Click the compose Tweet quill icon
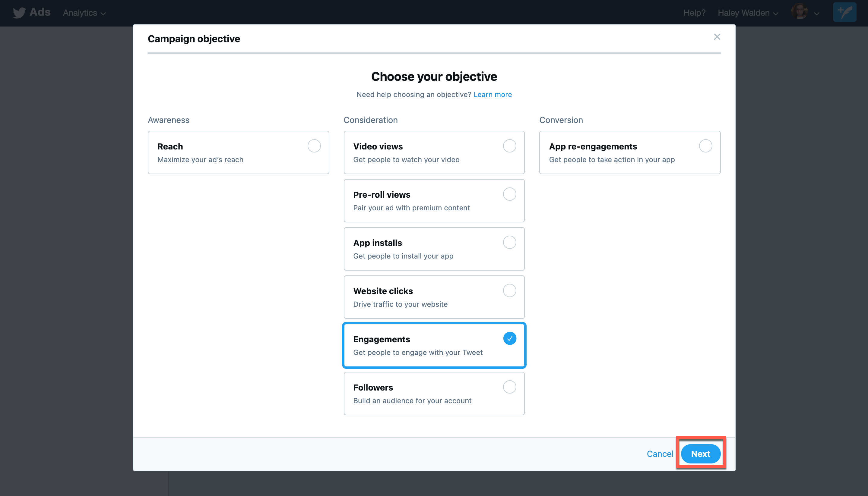This screenshot has height=496, width=868. (x=844, y=13)
